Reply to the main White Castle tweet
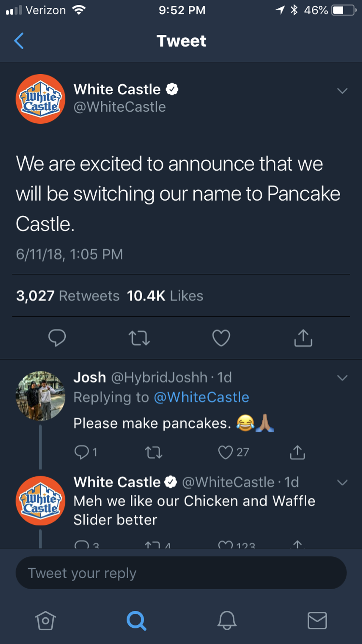This screenshot has height=644, width=362. [x=57, y=338]
